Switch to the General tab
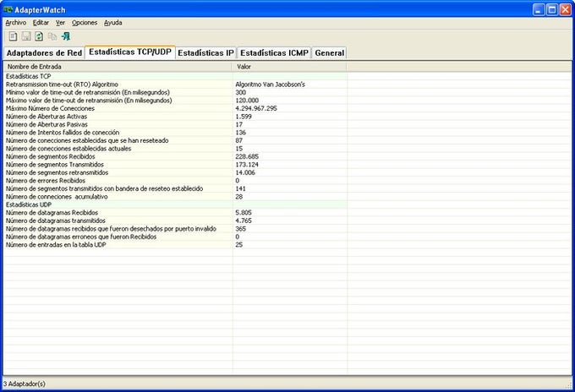The width and height of the screenshot is (575, 392). pyautogui.click(x=329, y=52)
